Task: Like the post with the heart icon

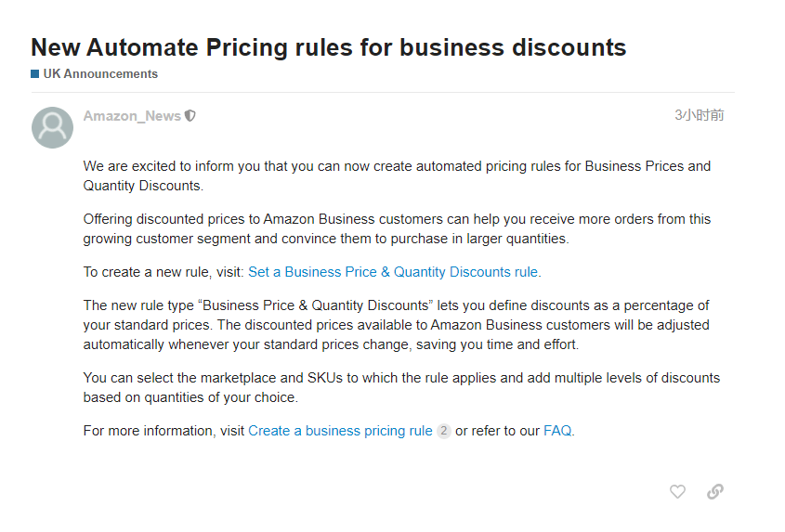Action: click(677, 492)
